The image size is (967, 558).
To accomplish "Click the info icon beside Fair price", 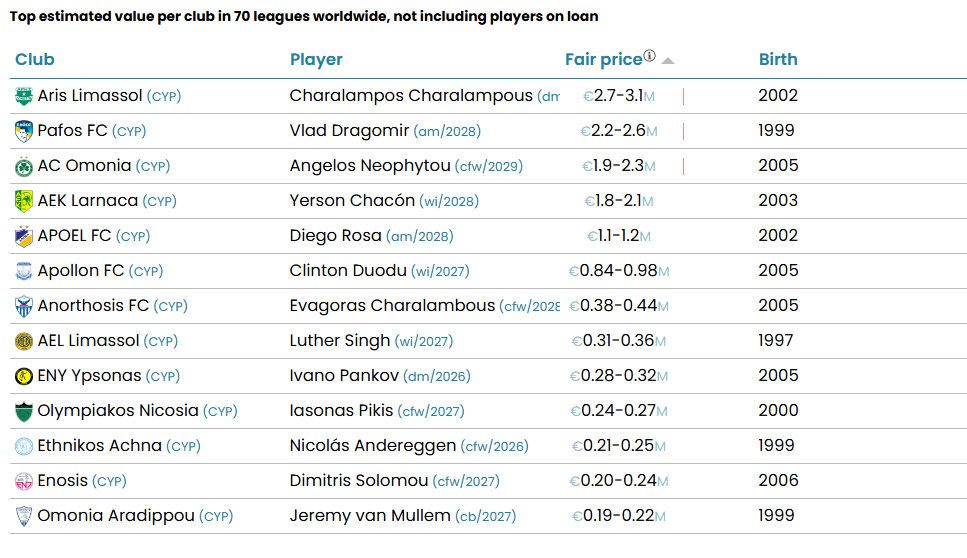I will click(650, 57).
